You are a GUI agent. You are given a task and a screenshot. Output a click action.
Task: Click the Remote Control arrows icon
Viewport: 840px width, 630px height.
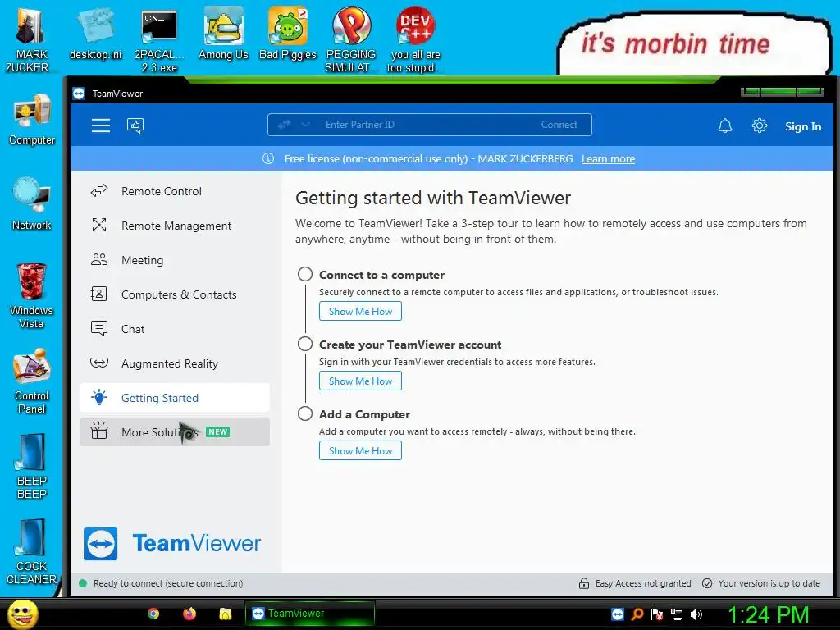pyautogui.click(x=99, y=190)
